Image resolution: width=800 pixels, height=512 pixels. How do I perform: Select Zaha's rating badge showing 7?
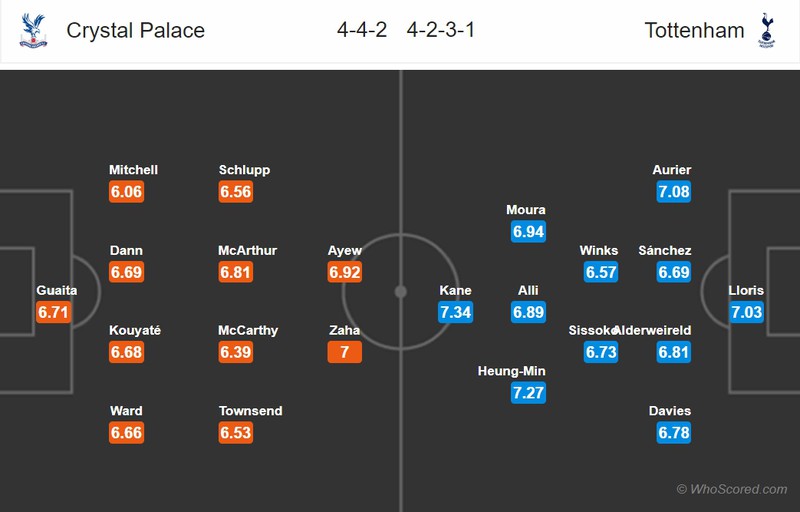[345, 352]
